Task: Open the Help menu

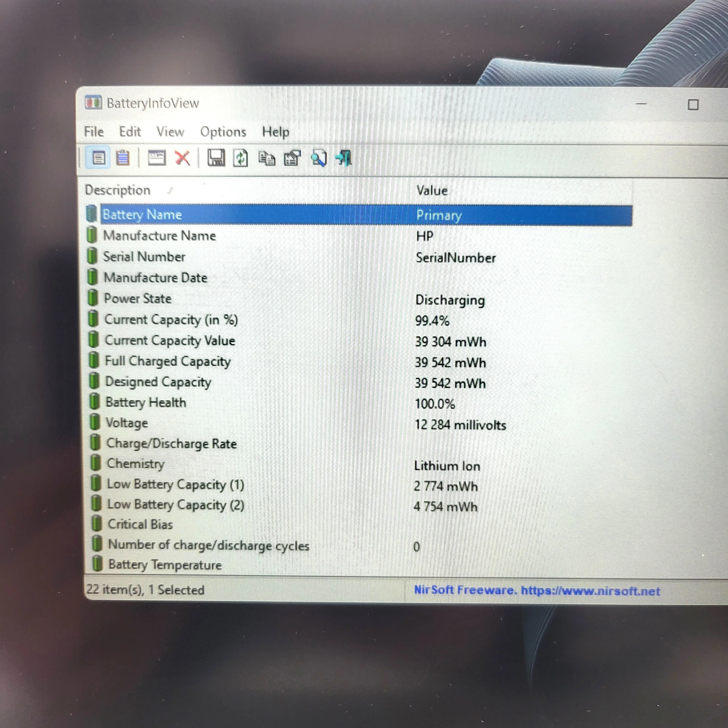Action: click(x=276, y=132)
